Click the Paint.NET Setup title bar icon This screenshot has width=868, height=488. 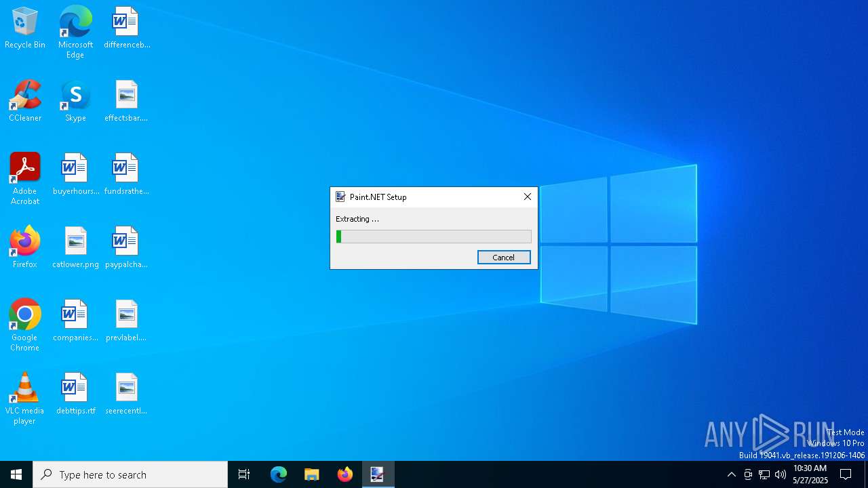pos(340,197)
